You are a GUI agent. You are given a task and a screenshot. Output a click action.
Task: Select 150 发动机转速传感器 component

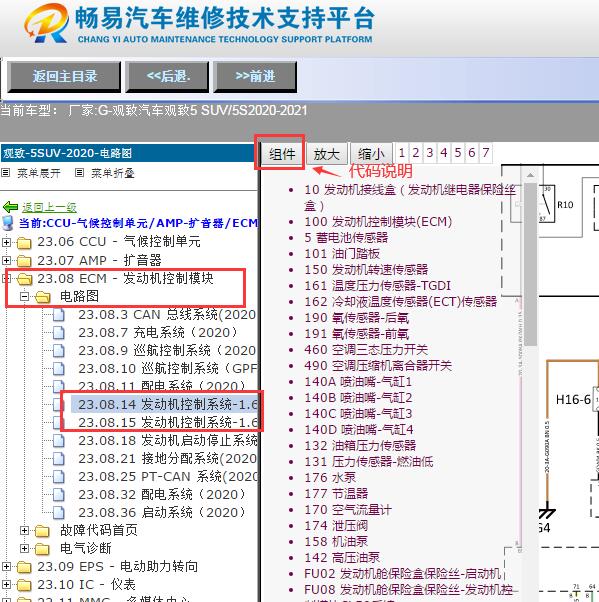click(366, 270)
